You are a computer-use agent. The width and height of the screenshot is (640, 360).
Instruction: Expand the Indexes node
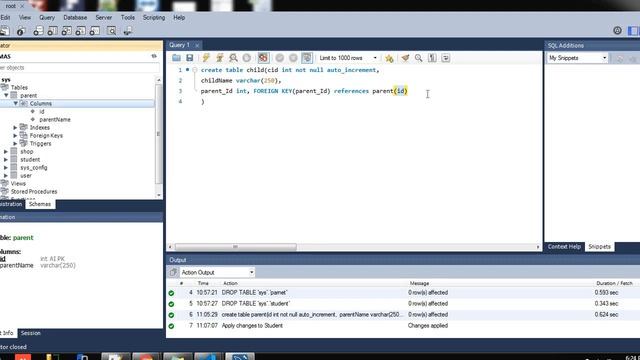(x=16, y=127)
